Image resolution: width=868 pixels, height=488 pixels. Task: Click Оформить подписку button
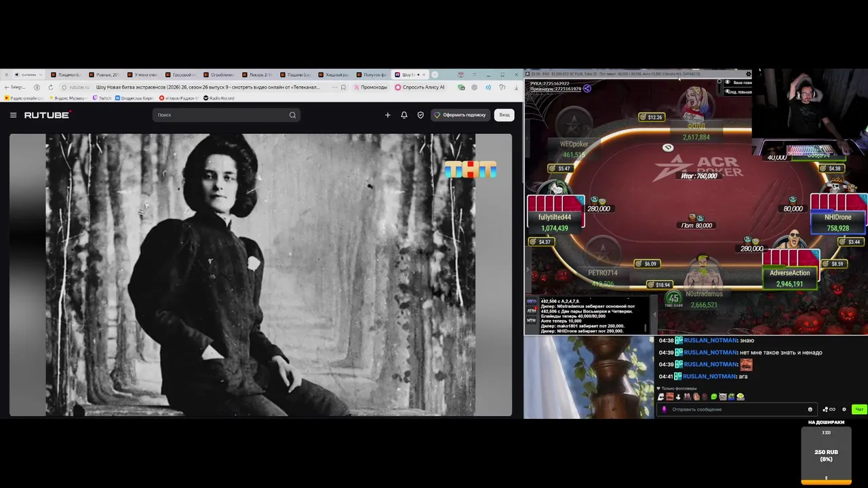(460, 115)
